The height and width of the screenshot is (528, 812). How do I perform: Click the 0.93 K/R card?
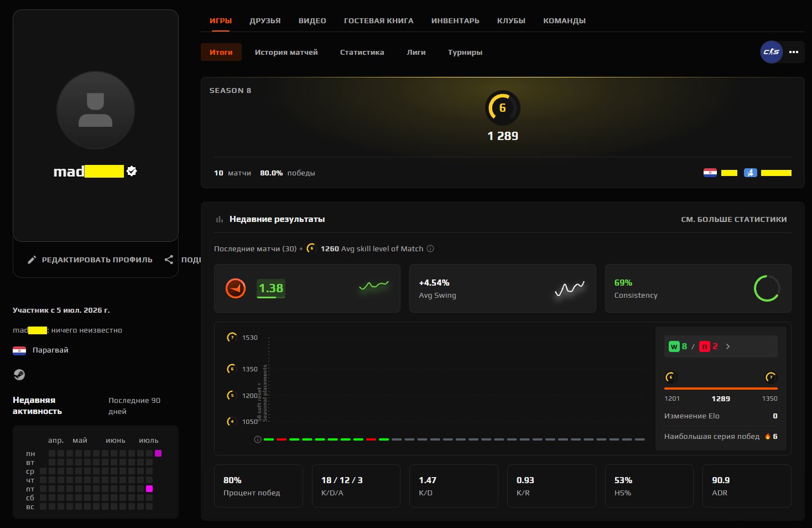[x=551, y=486]
